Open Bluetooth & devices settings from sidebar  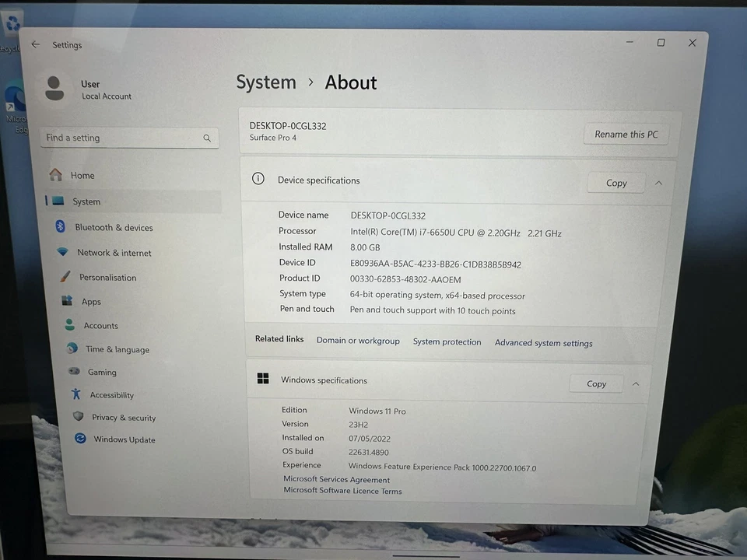pos(114,227)
